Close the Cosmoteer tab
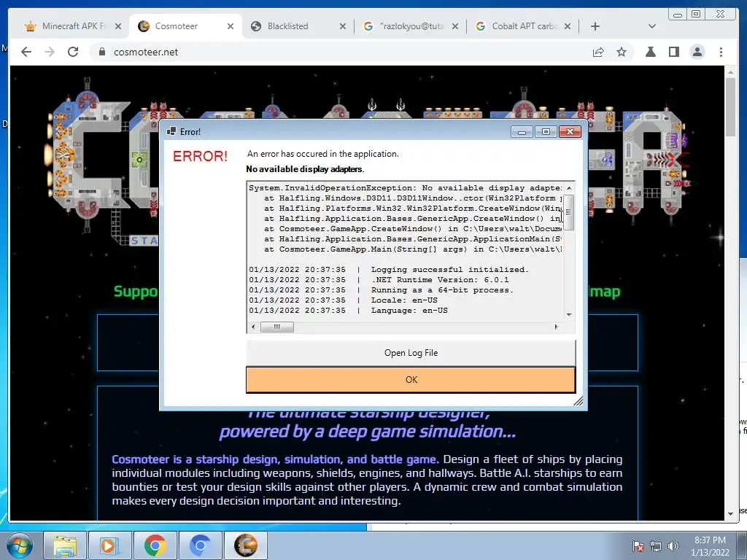Screen dimensions: 747x560 pos(231,26)
